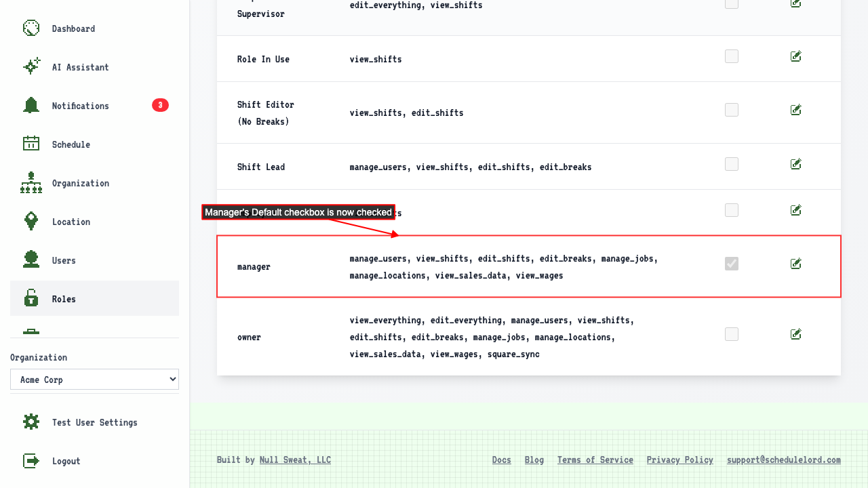This screenshot has height=488, width=868.
Task: Click Logout in the sidebar
Action: point(94,461)
